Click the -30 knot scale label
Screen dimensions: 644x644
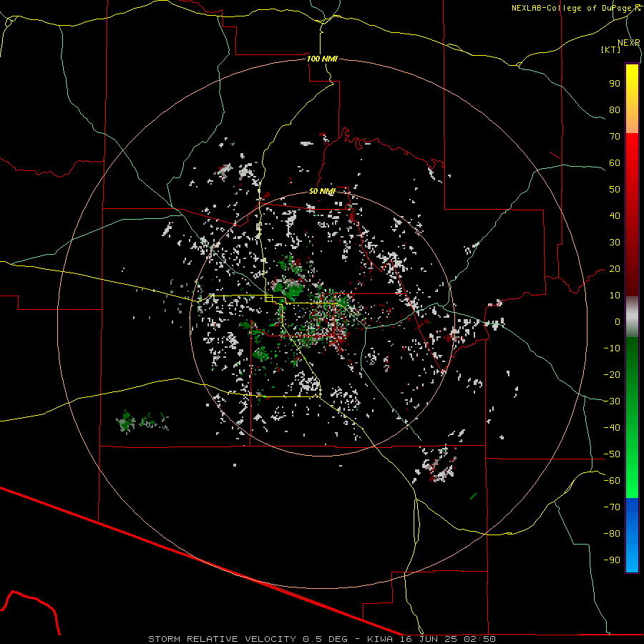pyautogui.click(x=612, y=401)
